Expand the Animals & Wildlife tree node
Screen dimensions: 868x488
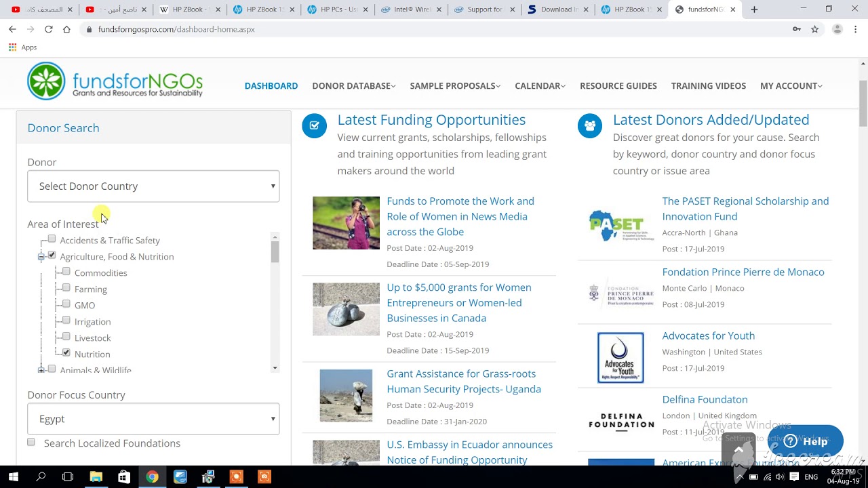[x=41, y=370]
